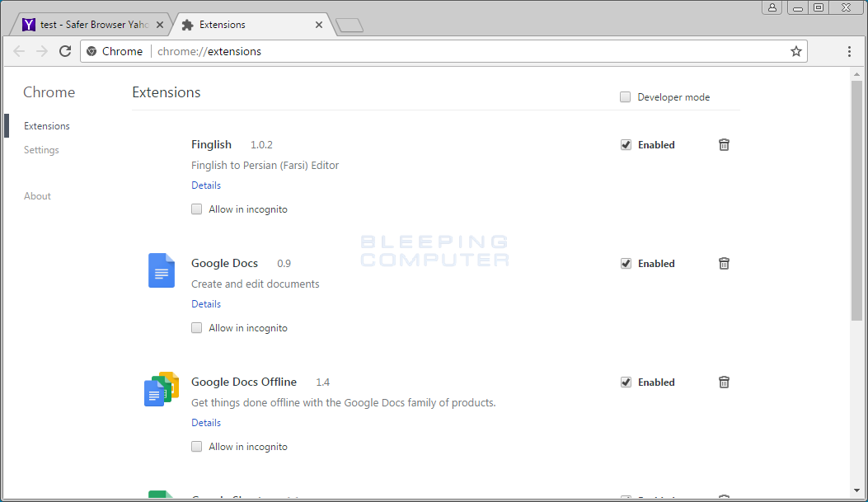
Task: Open Details for the Finglish extension
Action: pyautogui.click(x=205, y=185)
